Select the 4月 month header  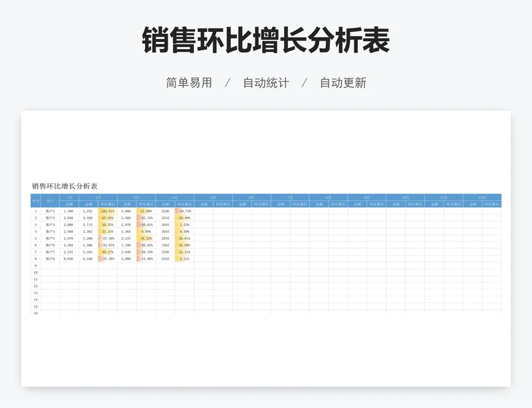click(x=175, y=198)
